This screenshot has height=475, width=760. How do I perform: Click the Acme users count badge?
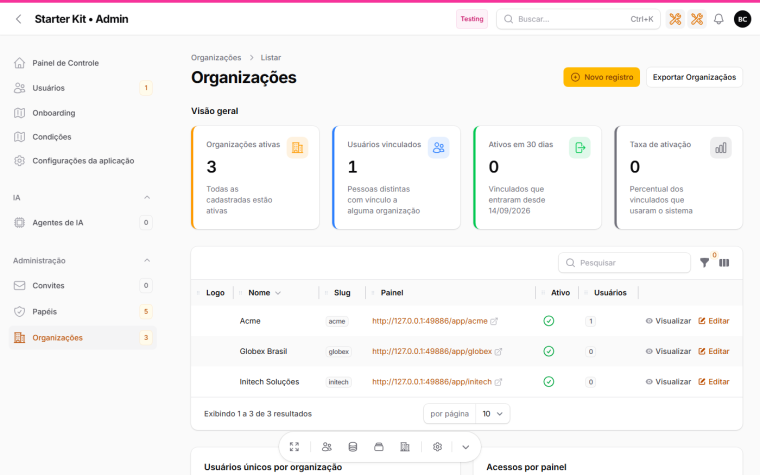pyautogui.click(x=590, y=321)
